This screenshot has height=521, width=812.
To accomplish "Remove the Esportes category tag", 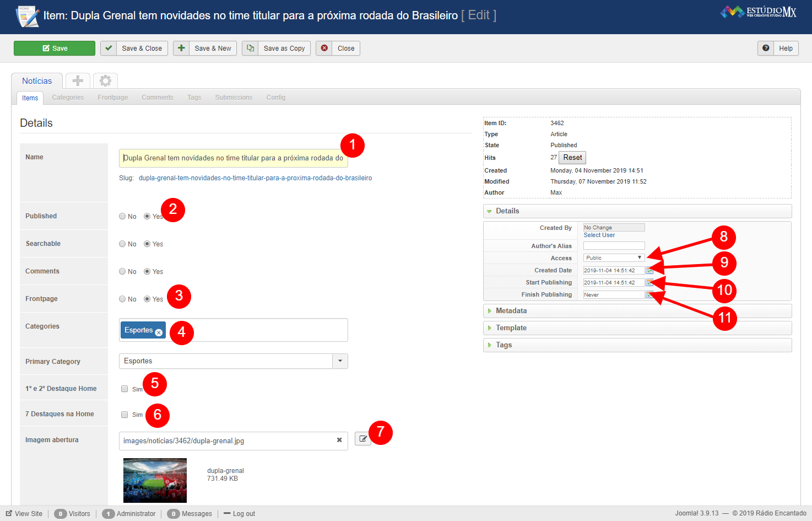I will coord(159,332).
